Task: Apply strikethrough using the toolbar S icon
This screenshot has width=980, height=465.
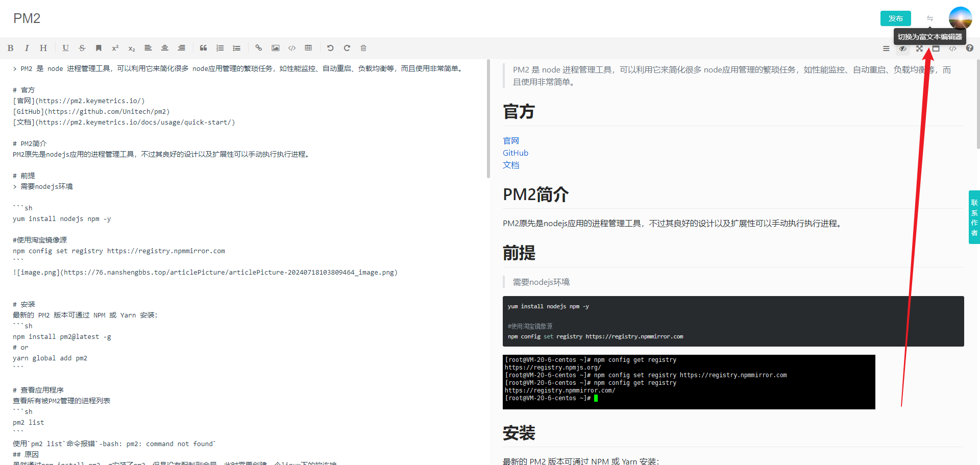Action: coord(82,48)
